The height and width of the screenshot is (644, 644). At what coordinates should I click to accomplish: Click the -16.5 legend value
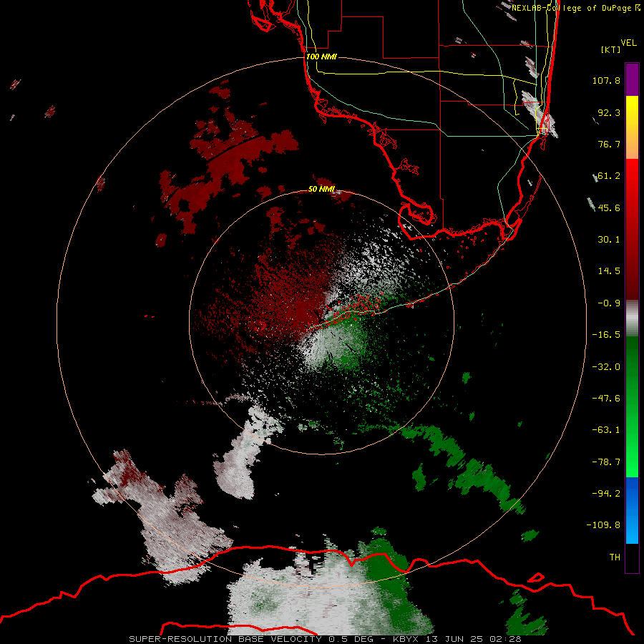coord(606,335)
